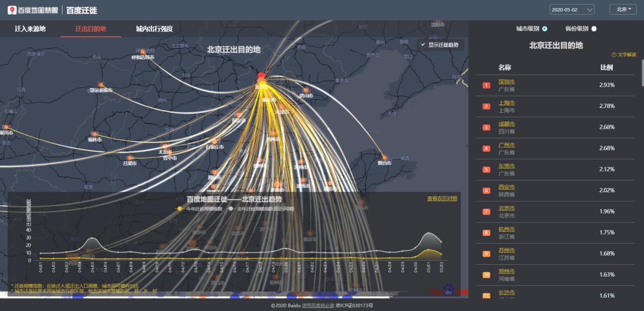Open the 长沙市 city link
The height and width of the screenshot is (311, 644).
(x=506, y=292)
